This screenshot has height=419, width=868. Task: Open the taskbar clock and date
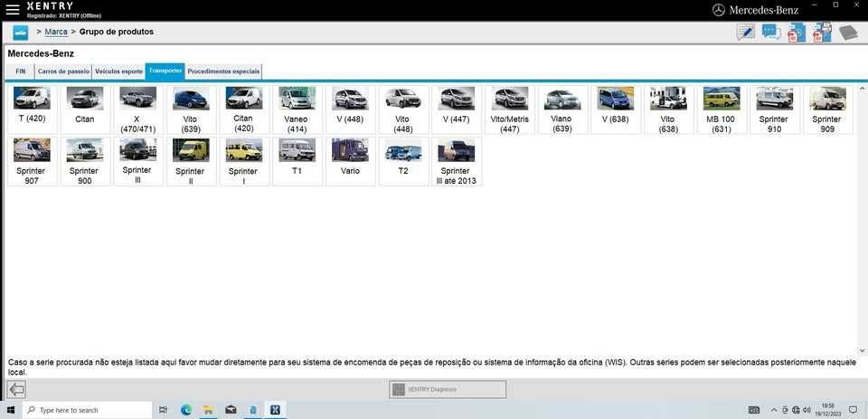827,410
